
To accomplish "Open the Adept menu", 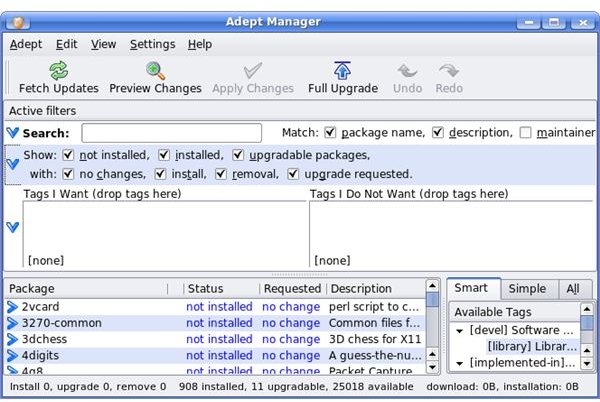I will coord(26,44).
